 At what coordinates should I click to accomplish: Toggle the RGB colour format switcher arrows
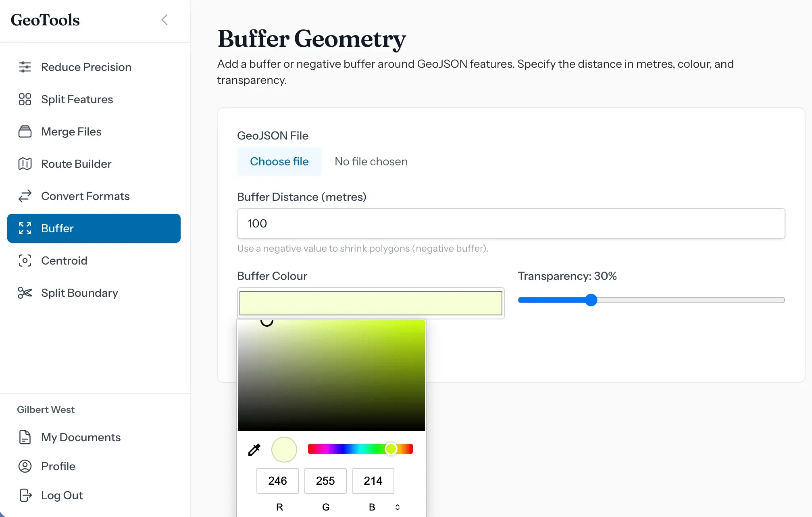point(398,507)
